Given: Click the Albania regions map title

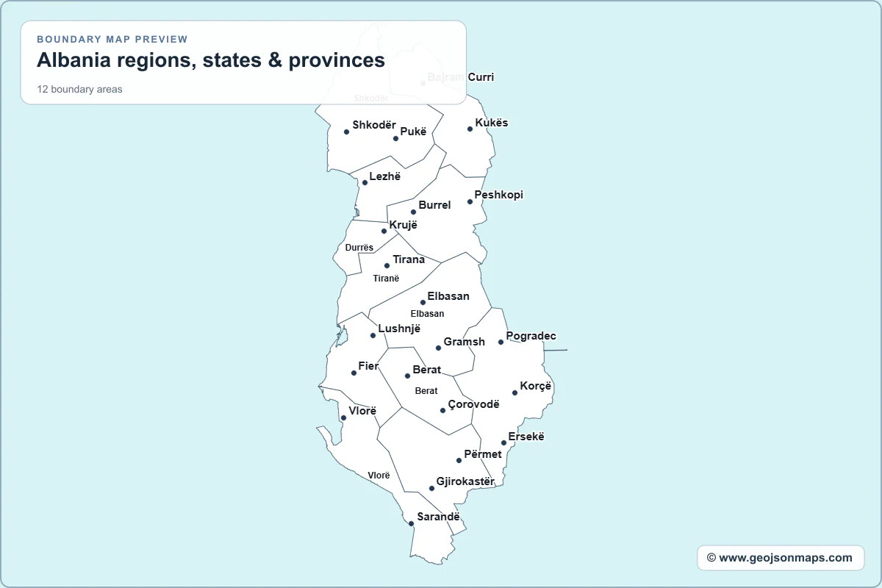Looking at the screenshot, I should pyautogui.click(x=211, y=60).
